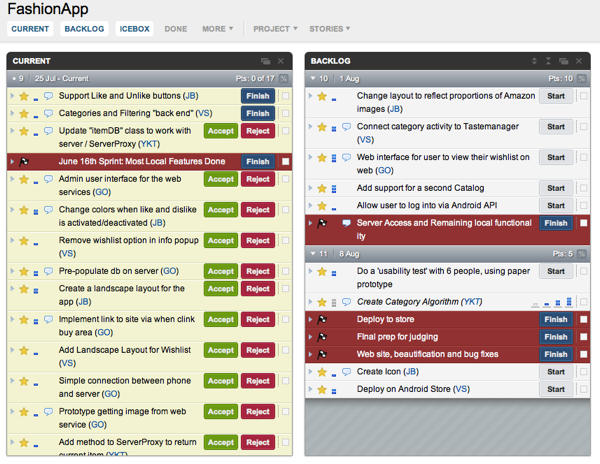Reject the Admin user interface story
The width and height of the screenshot is (600, 464).
[x=258, y=179]
